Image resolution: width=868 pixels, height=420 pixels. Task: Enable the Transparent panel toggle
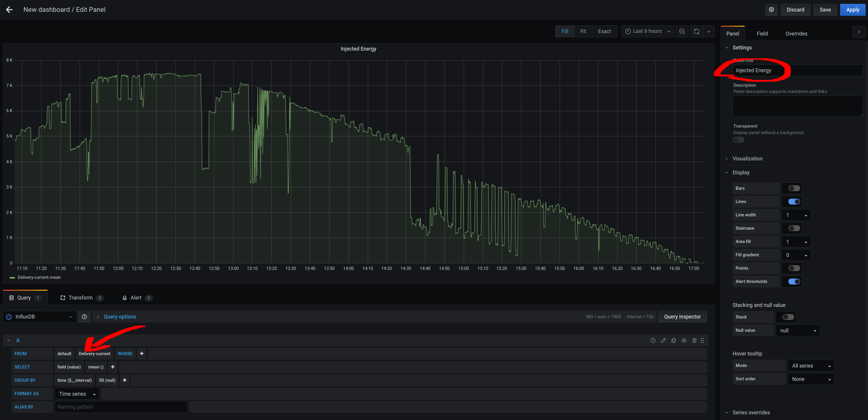pyautogui.click(x=738, y=140)
